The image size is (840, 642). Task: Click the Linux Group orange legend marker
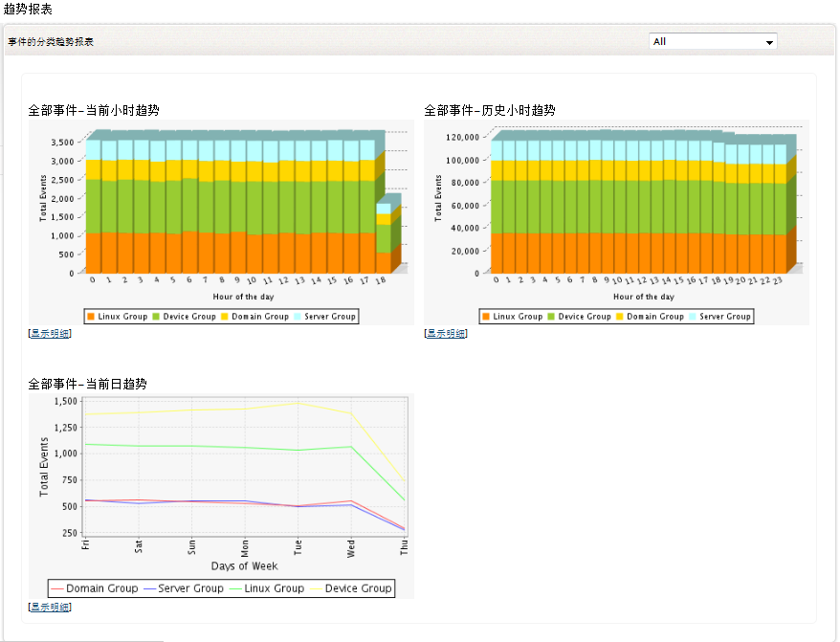pyautogui.click(x=91, y=316)
